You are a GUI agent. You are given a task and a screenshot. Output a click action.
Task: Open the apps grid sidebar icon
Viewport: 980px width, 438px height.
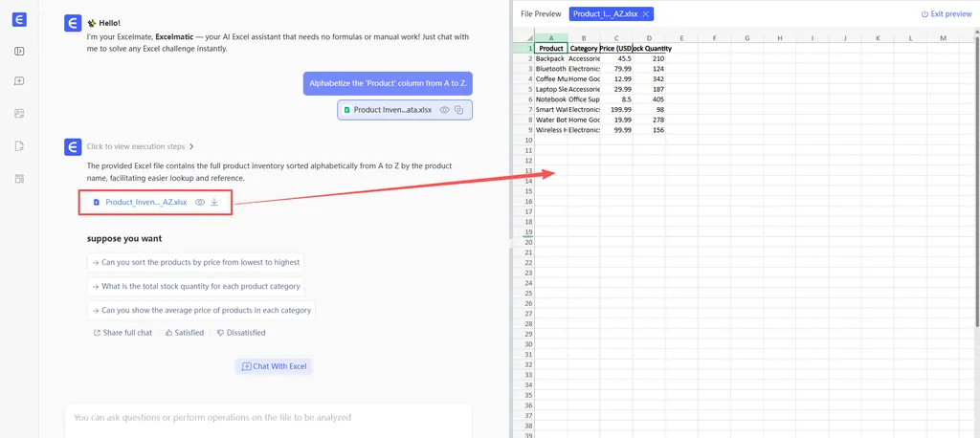[19, 178]
